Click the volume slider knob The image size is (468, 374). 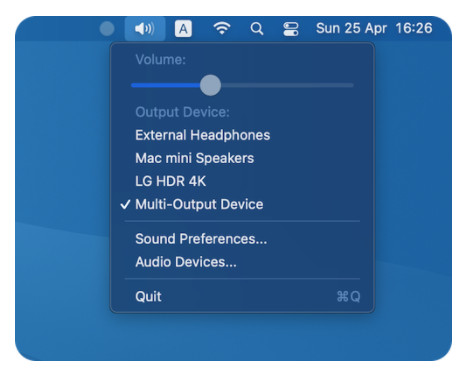210,85
